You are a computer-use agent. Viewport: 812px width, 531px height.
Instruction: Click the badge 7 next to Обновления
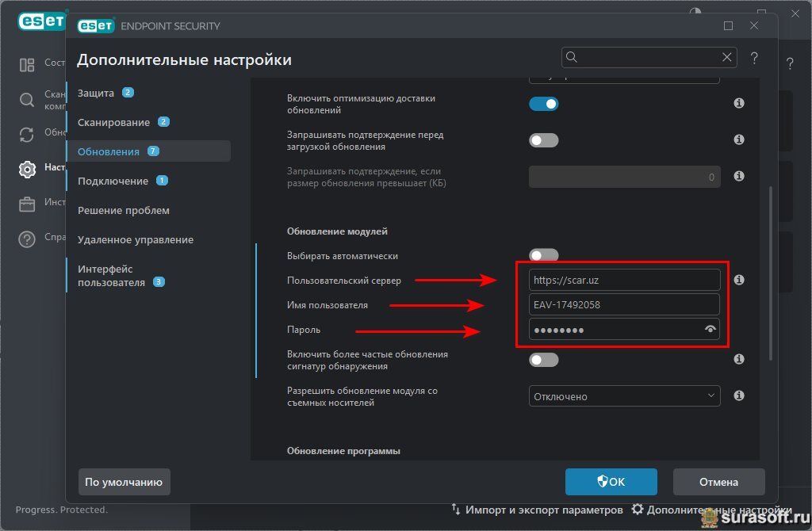click(x=153, y=151)
